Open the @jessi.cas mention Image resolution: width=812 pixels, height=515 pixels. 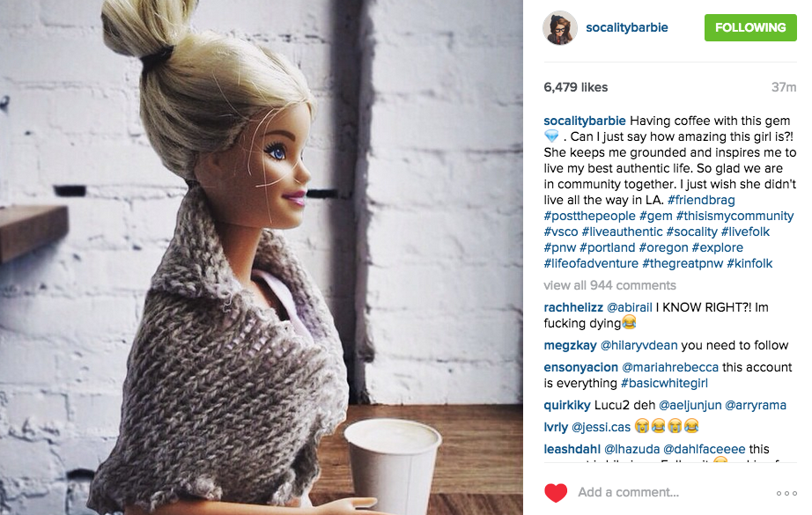601,427
